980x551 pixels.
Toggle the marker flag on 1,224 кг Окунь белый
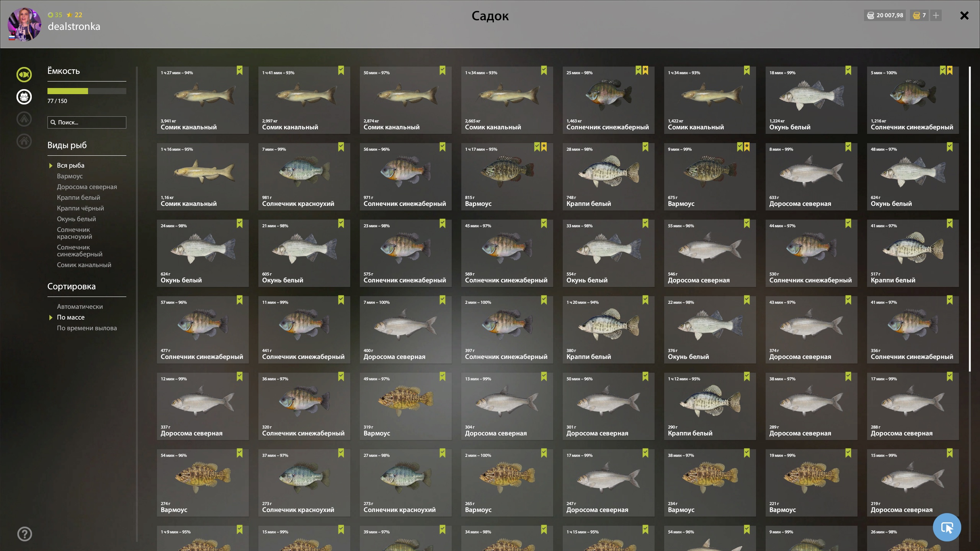pyautogui.click(x=848, y=70)
